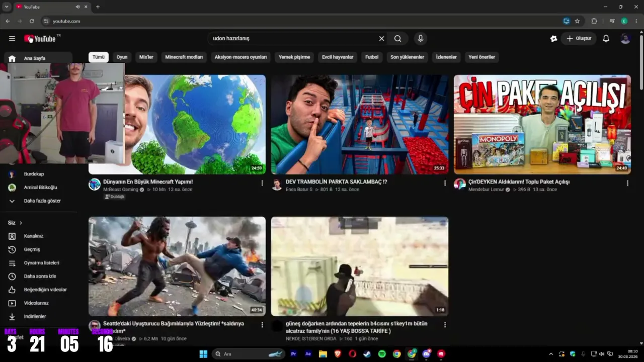
Task: Select the Futbol filter chip
Action: tap(372, 57)
